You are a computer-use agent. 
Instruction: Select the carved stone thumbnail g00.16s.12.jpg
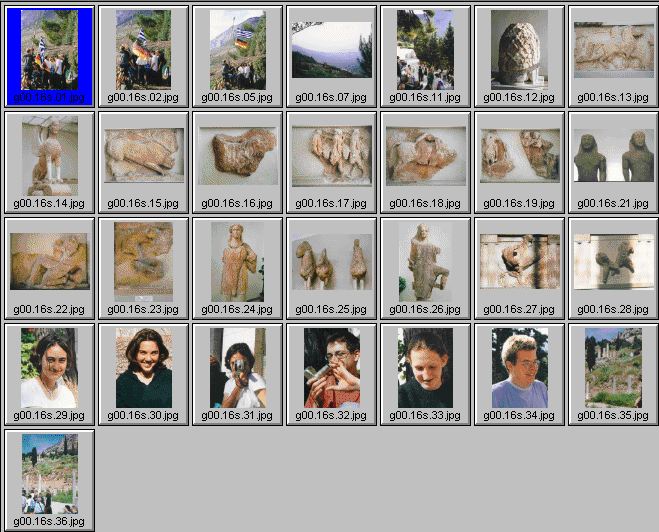519,51
